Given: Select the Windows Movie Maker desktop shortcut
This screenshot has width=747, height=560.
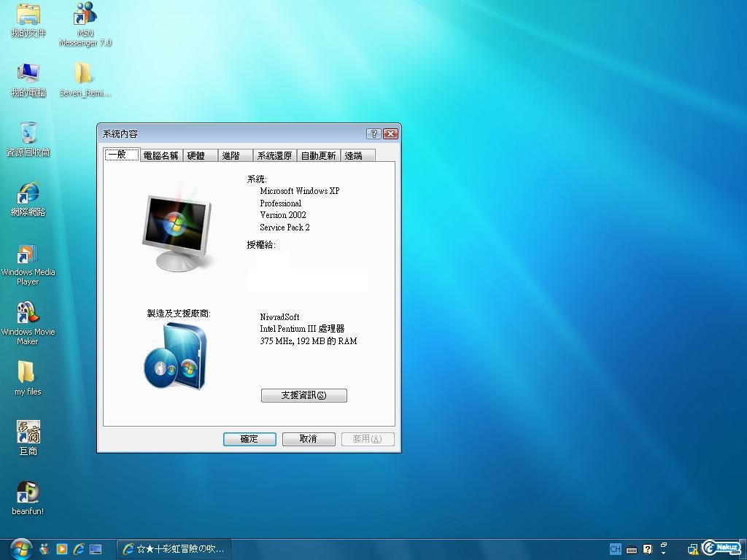Looking at the screenshot, I should coord(28,324).
